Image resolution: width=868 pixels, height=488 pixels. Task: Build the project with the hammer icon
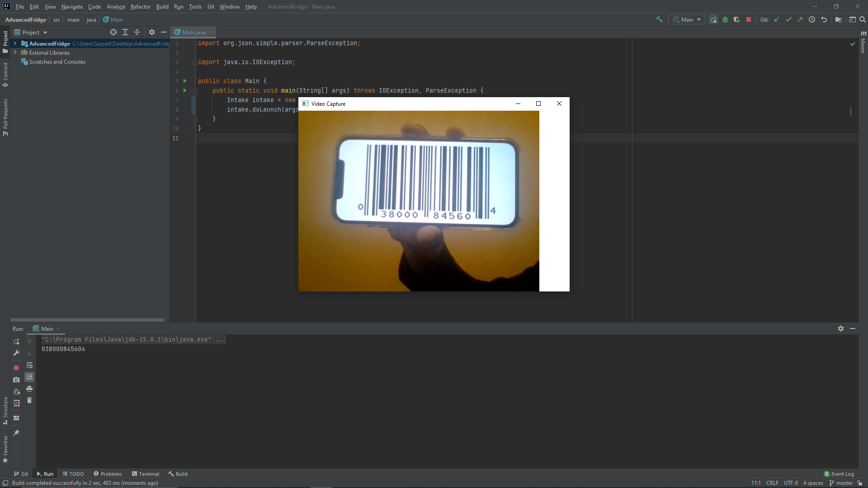coord(659,19)
